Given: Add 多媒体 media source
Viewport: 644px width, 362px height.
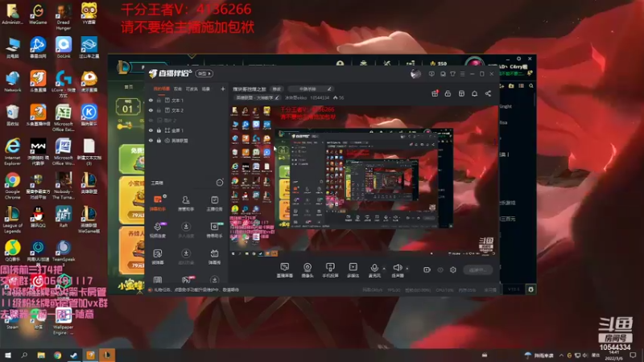Looking at the screenshot, I should point(353,270).
